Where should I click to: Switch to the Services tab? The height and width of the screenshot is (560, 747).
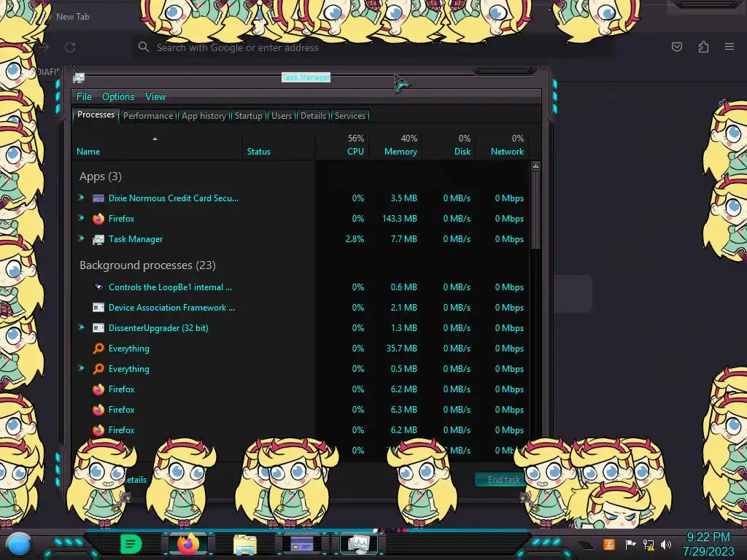pyautogui.click(x=349, y=116)
